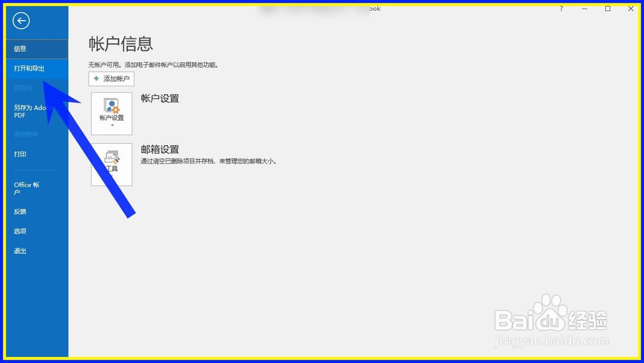Click the help question mark icon
This screenshot has width=644, height=363.
coord(561,8)
